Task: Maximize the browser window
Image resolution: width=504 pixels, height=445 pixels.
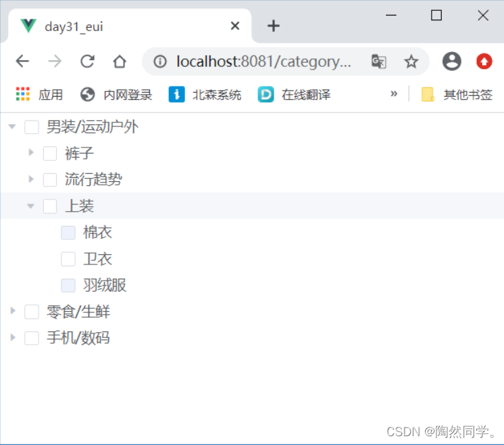Action: click(436, 15)
